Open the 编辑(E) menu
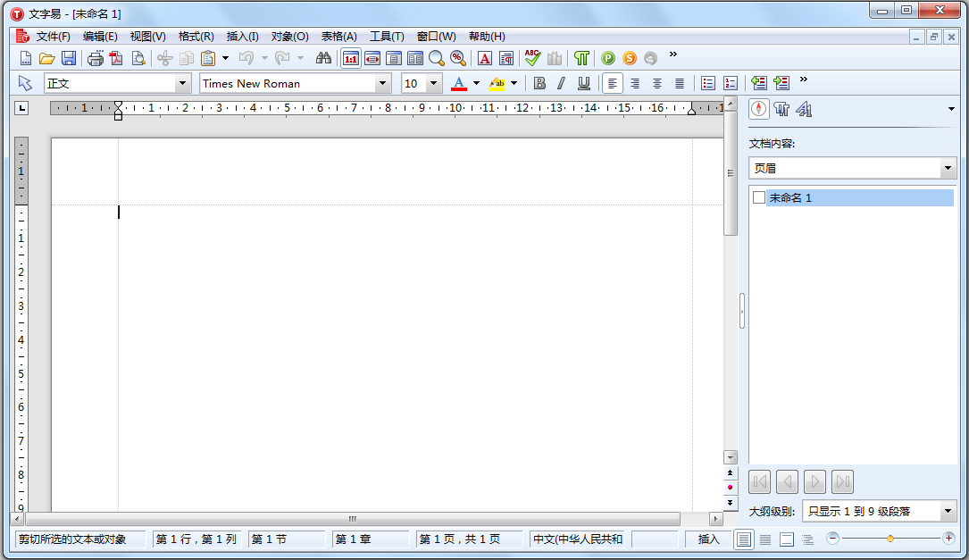Screen dimensions: 969x560 (100, 37)
